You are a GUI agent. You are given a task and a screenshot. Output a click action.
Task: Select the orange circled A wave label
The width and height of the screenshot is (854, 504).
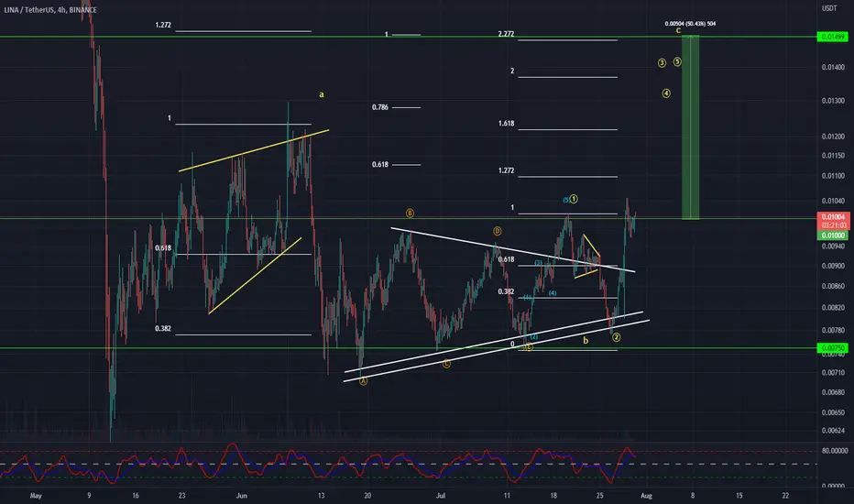tap(363, 381)
